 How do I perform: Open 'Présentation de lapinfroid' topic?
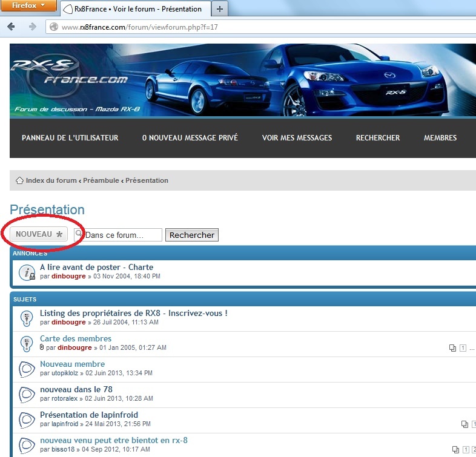point(89,415)
